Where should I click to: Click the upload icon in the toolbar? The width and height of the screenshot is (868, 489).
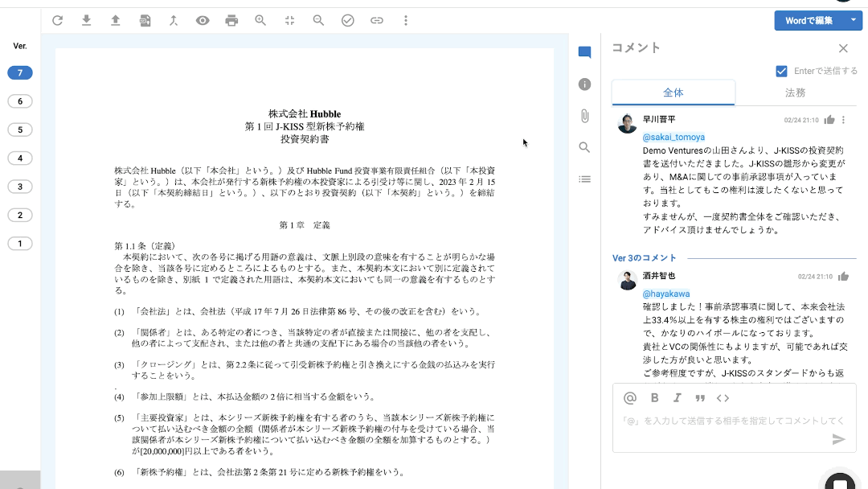(115, 20)
